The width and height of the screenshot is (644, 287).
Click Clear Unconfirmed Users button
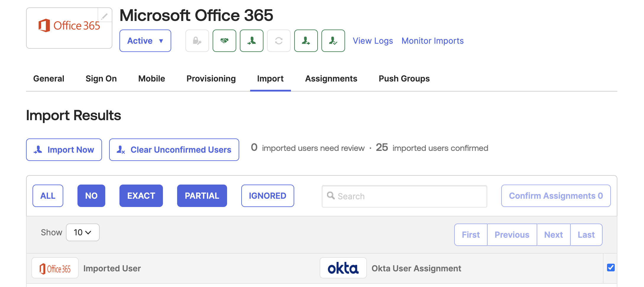174,150
